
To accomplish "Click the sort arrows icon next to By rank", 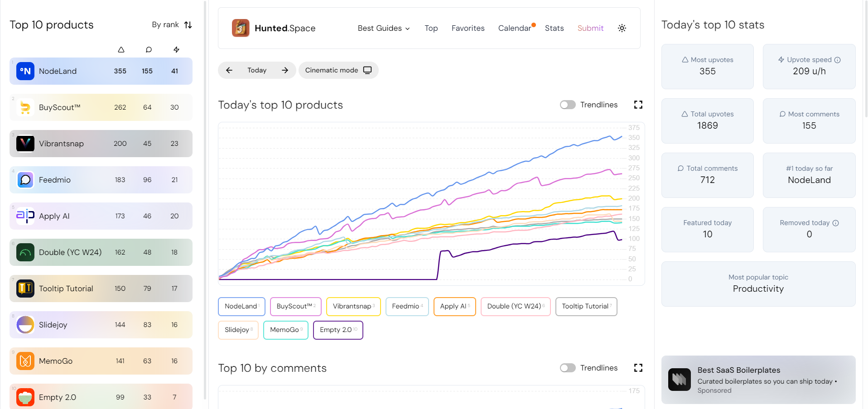I will coord(188,25).
